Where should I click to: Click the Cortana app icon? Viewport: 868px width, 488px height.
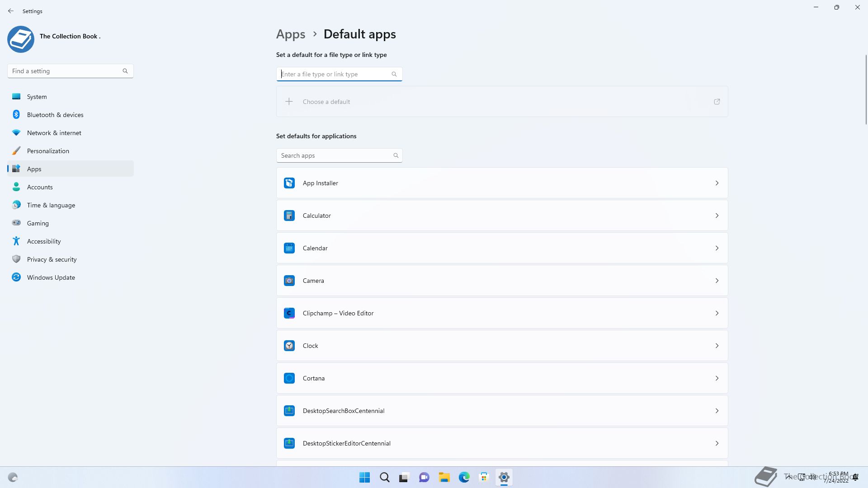coord(289,378)
